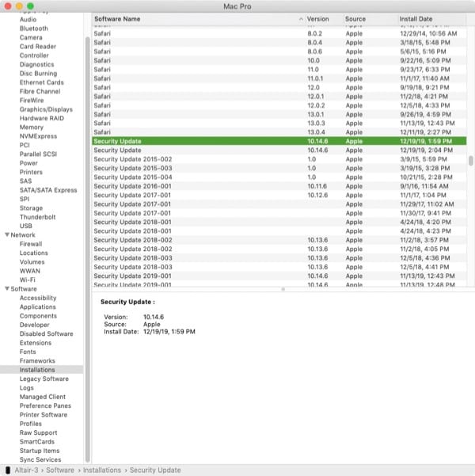Open Applications under Software
Viewport: 475px width, 476px height.
(38, 307)
